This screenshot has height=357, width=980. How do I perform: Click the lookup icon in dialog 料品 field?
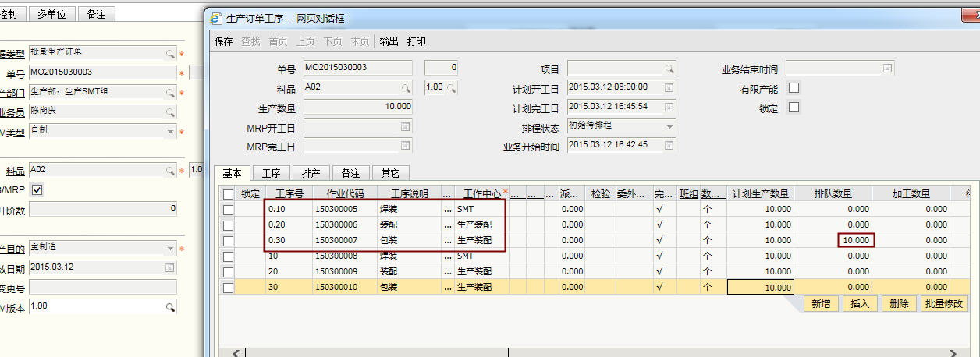(x=405, y=87)
